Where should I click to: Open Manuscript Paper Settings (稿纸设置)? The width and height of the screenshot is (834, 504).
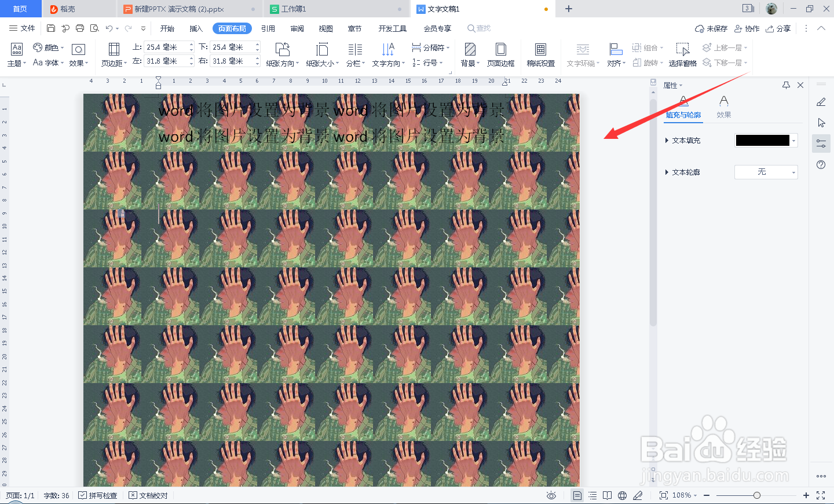pos(540,55)
